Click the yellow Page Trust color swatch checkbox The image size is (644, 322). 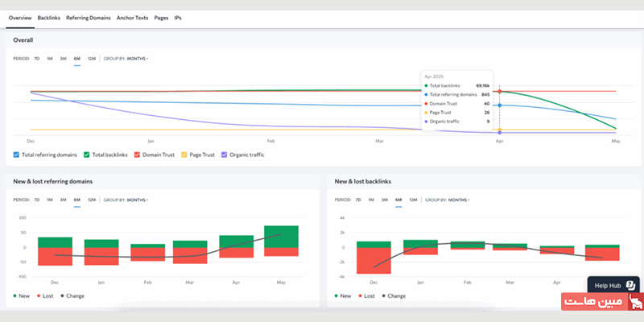click(183, 154)
